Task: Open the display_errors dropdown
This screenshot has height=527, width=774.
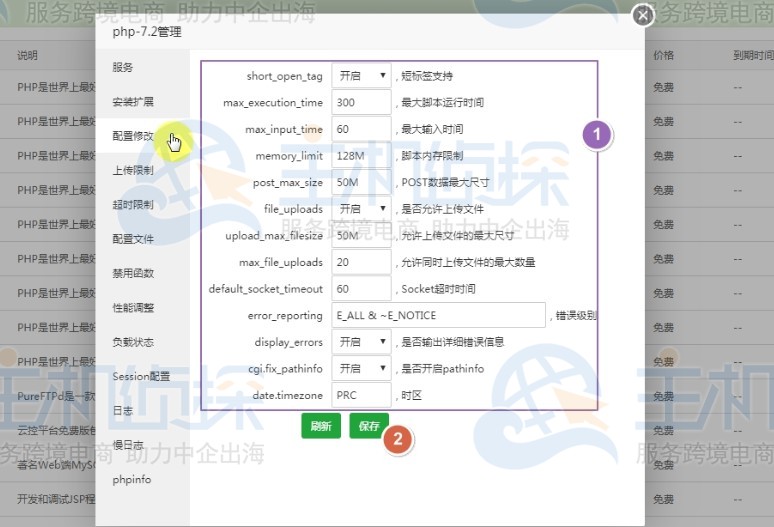Action: click(x=361, y=342)
